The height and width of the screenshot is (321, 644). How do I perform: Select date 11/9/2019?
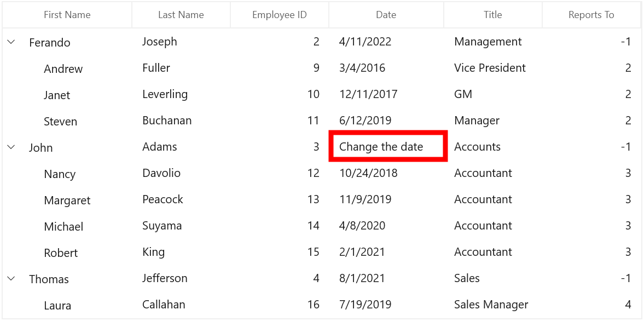[x=365, y=199]
